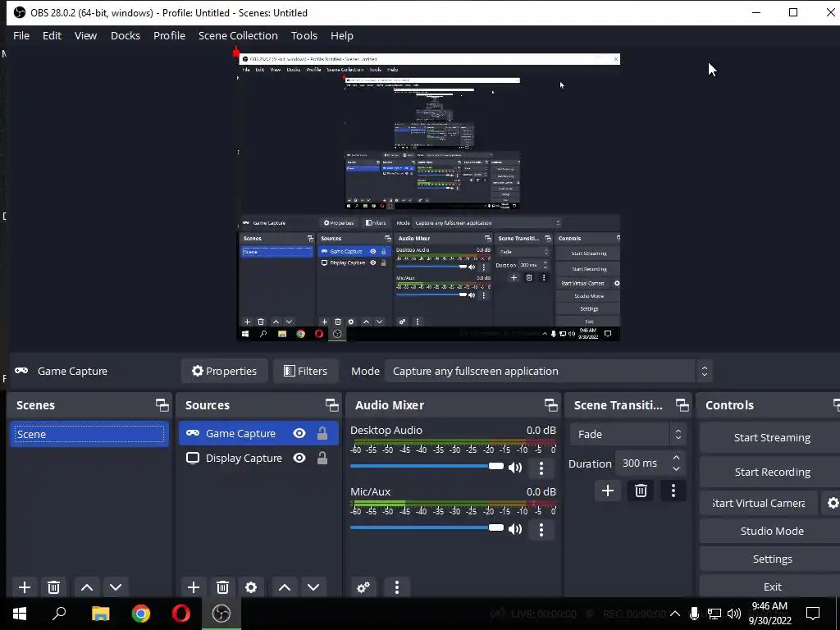840x630 pixels.
Task: Move scene down with arrow icon
Action: tap(116, 587)
